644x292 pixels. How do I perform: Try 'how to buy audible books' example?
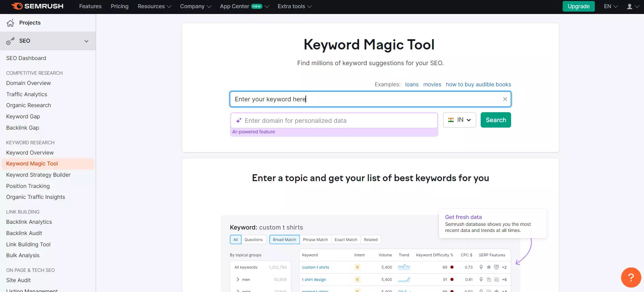tap(478, 85)
